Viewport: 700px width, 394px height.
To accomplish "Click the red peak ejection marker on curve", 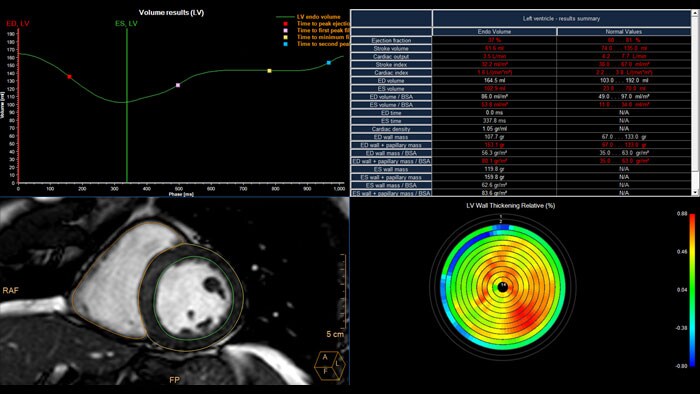I will pos(69,77).
